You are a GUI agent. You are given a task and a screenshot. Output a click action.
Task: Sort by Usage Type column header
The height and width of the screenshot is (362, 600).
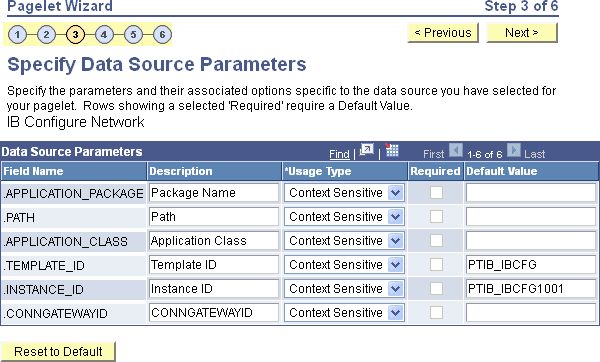pos(318,171)
